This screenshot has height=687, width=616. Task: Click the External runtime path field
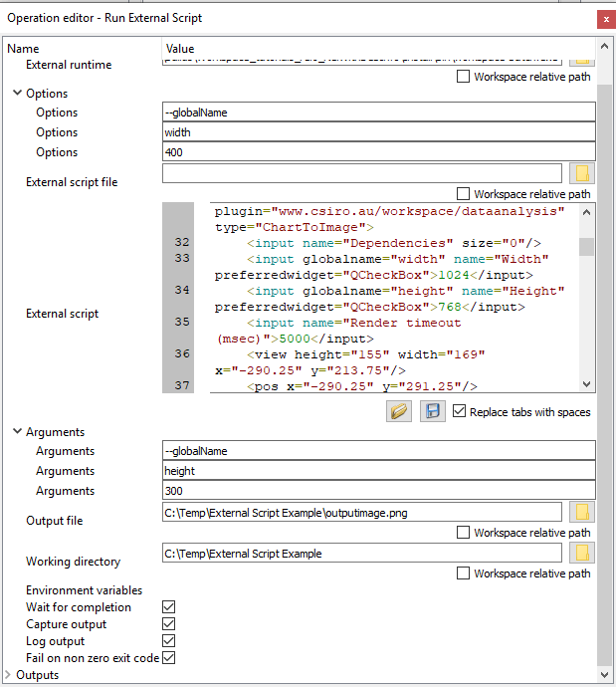362,62
